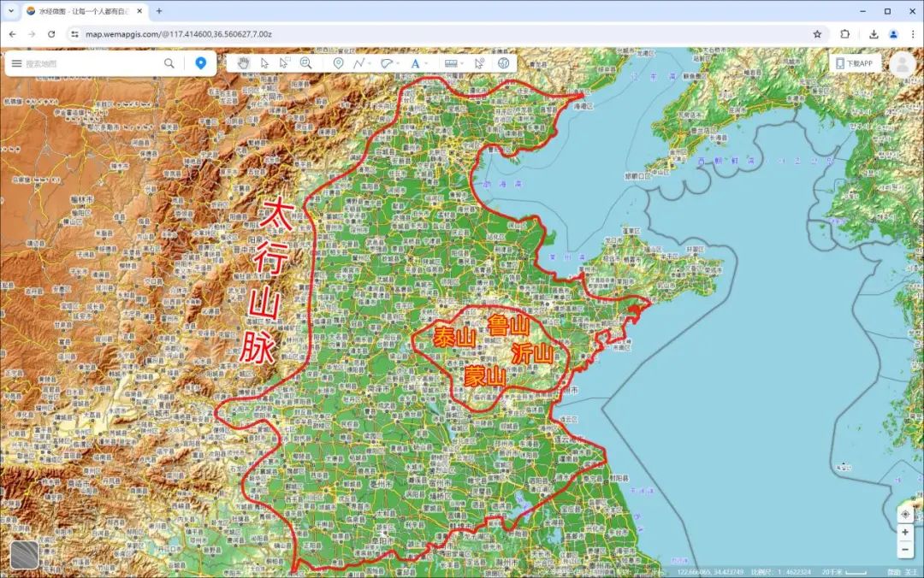Viewport: 924px width, 578px height.
Task: Click the site information icon in address bar
Action: point(74,34)
